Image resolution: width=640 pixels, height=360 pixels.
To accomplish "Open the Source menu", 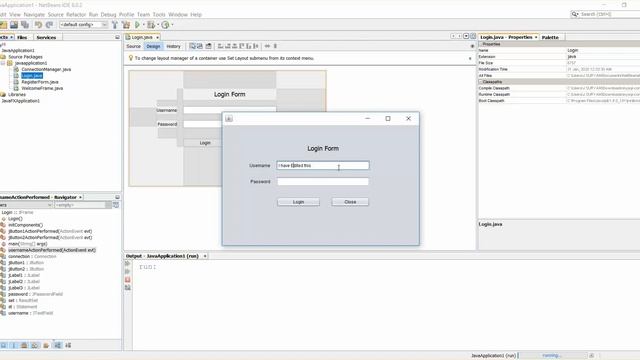I will [56, 14].
